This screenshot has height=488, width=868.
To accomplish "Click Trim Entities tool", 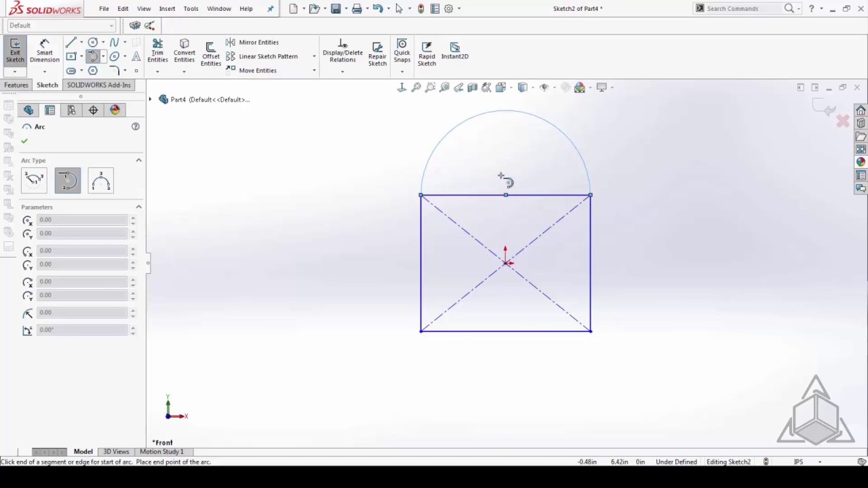I will click(x=157, y=52).
